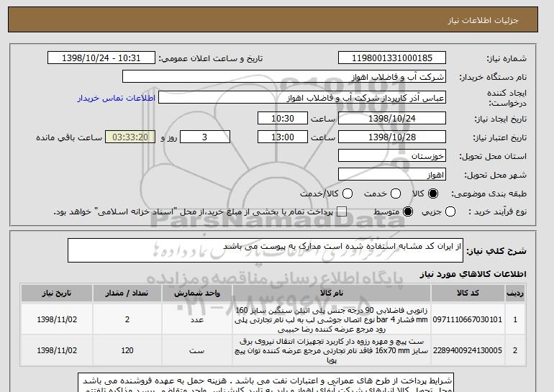Click the اطلاعات کالاهای مورد نیاز section heading
This screenshot has width=554, height=392.
[x=473, y=274]
